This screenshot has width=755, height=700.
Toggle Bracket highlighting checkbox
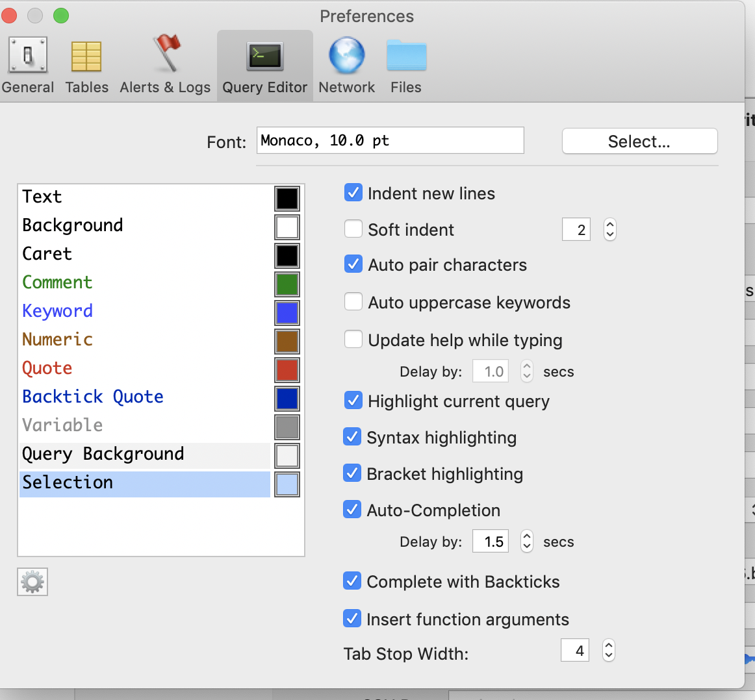(x=352, y=473)
